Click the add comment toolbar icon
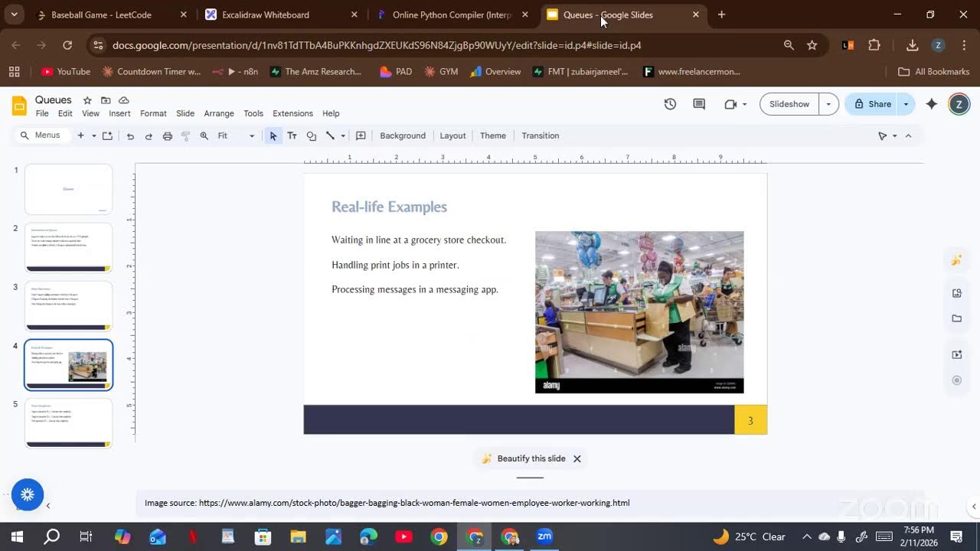 (361, 136)
